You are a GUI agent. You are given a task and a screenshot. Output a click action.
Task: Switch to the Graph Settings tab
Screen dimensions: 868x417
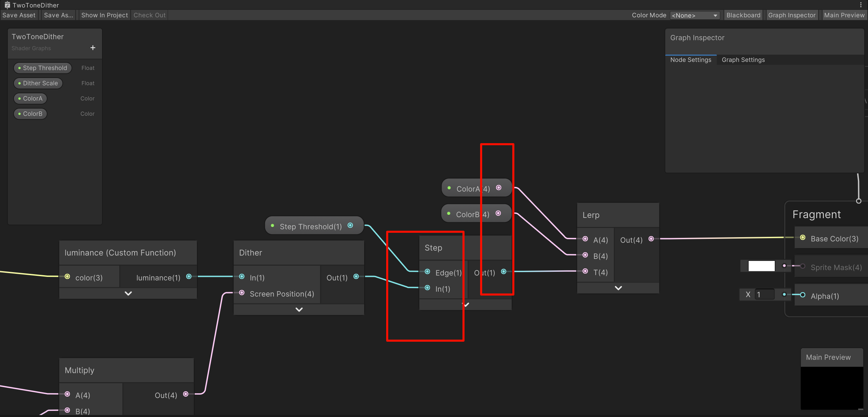click(x=743, y=60)
